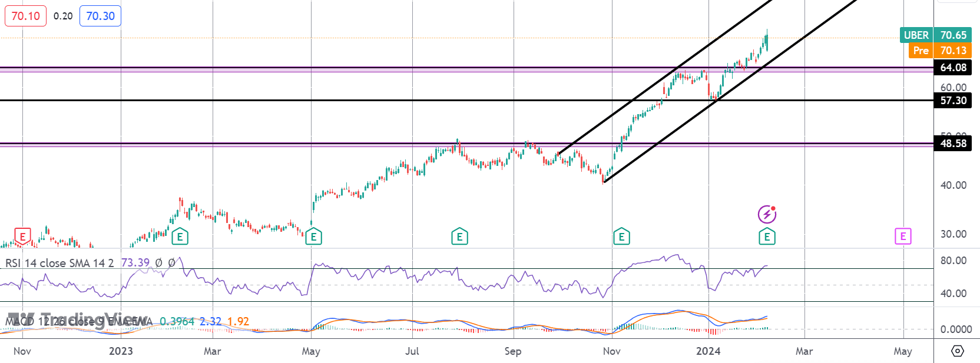The width and height of the screenshot is (980, 363).
Task: Click the 48.58 price level label
Action: coord(953,144)
